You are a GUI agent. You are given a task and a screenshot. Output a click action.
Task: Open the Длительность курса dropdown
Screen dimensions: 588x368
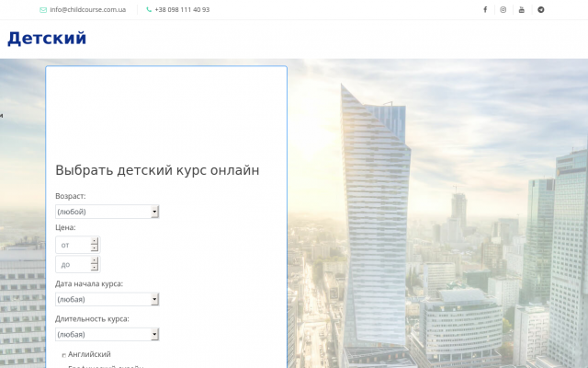point(107,334)
